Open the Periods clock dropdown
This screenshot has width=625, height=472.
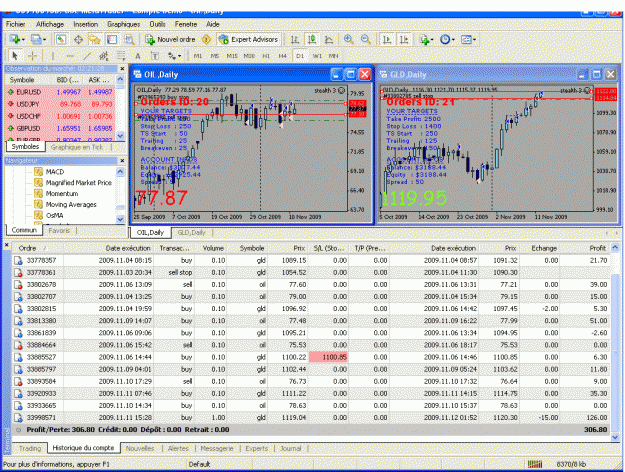click(x=447, y=39)
